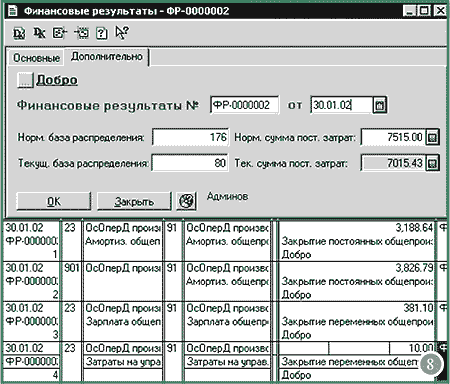
Task: Minimize the Финансовые результаты window
Action: click(x=409, y=11)
